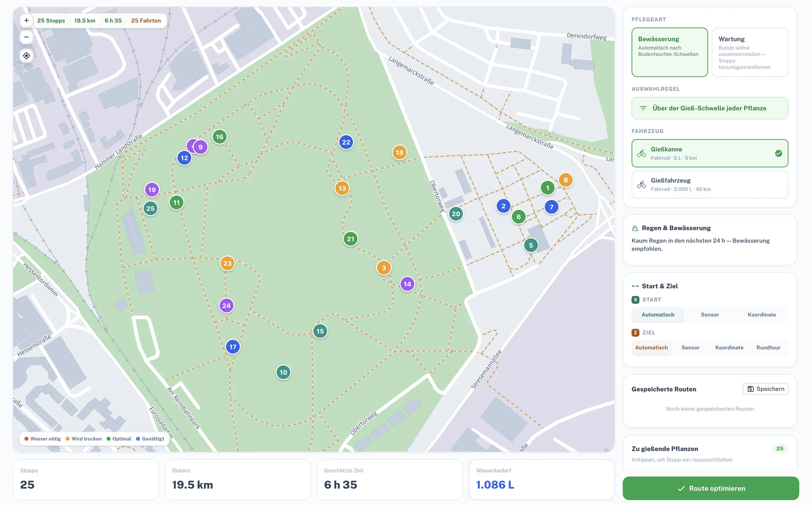
Task: Zoom out of the map
Action: tap(26, 37)
